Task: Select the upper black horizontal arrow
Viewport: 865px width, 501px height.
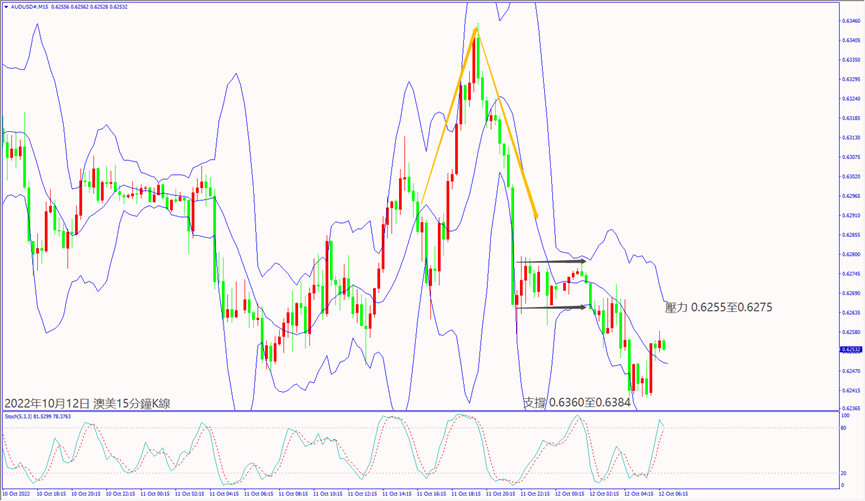Action: coord(552,262)
